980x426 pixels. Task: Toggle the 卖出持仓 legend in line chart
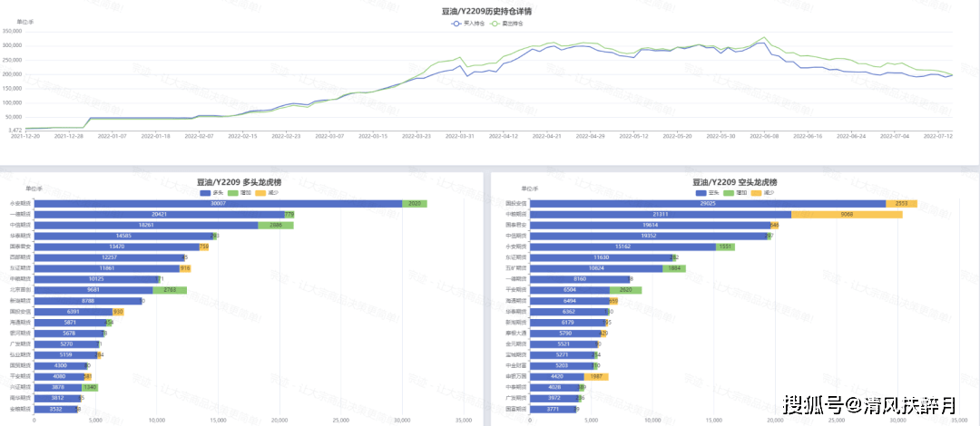coord(495,24)
